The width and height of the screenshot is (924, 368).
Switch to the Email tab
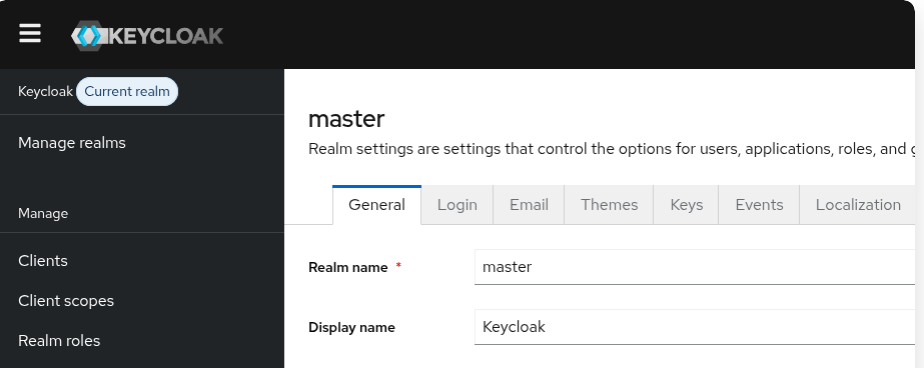click(529, 205)
